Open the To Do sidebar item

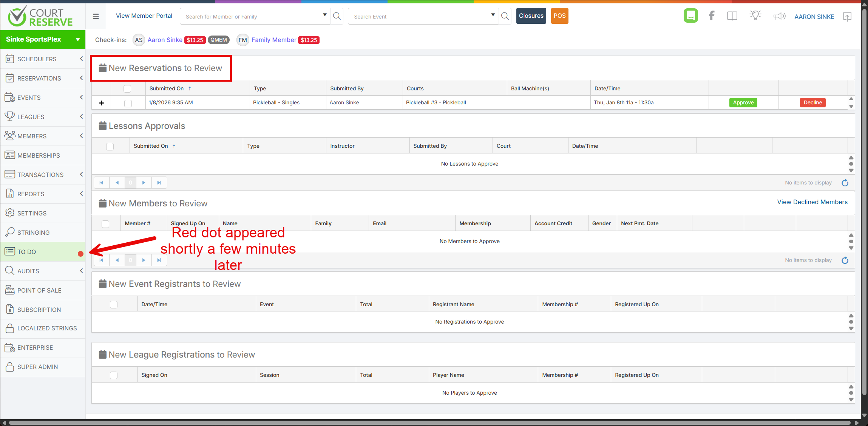tap(27, 252)
